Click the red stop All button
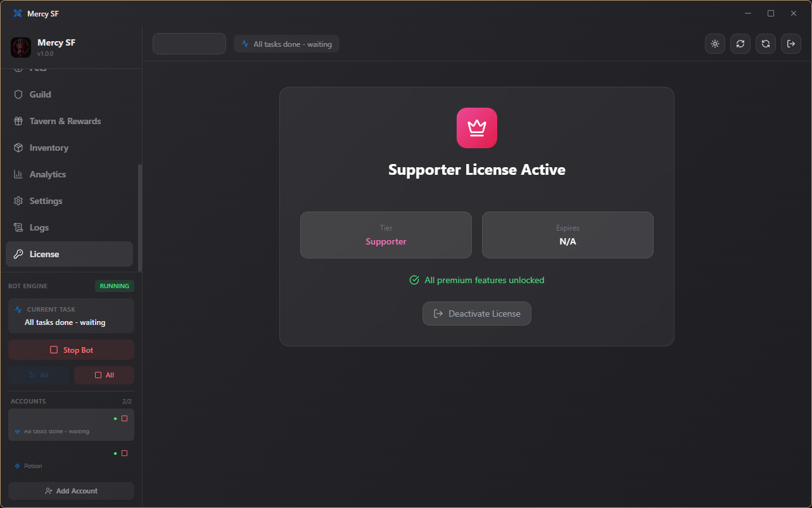Screen dimensions: 812x508 tap(104, 375)
